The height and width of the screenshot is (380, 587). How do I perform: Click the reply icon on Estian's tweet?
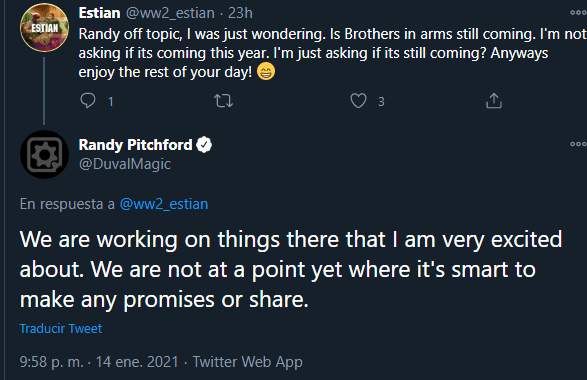coord(88,101)
